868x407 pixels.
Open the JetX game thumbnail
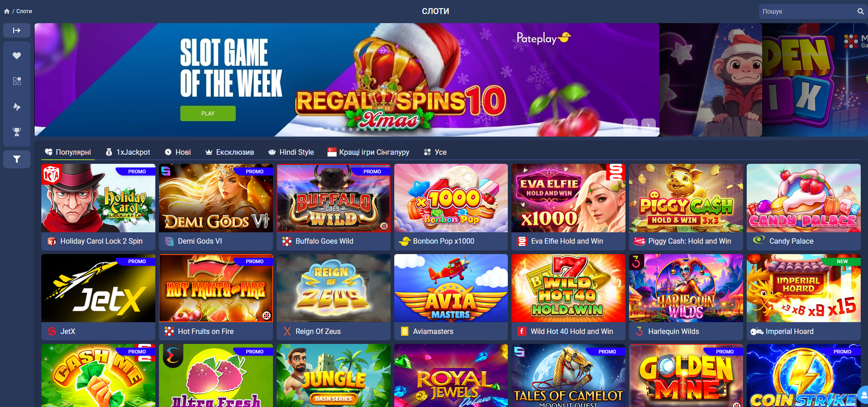(98, 288)
